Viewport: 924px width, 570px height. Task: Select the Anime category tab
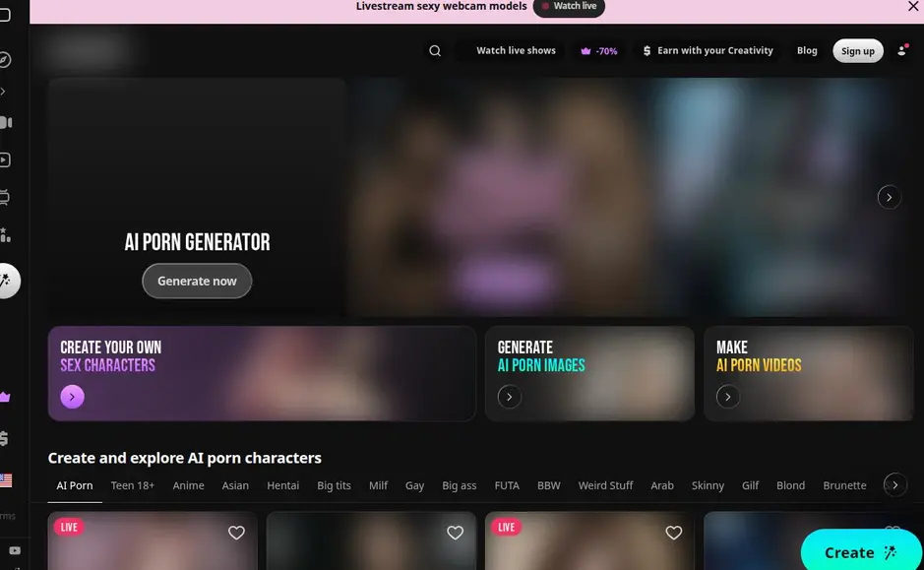(188, 485)
